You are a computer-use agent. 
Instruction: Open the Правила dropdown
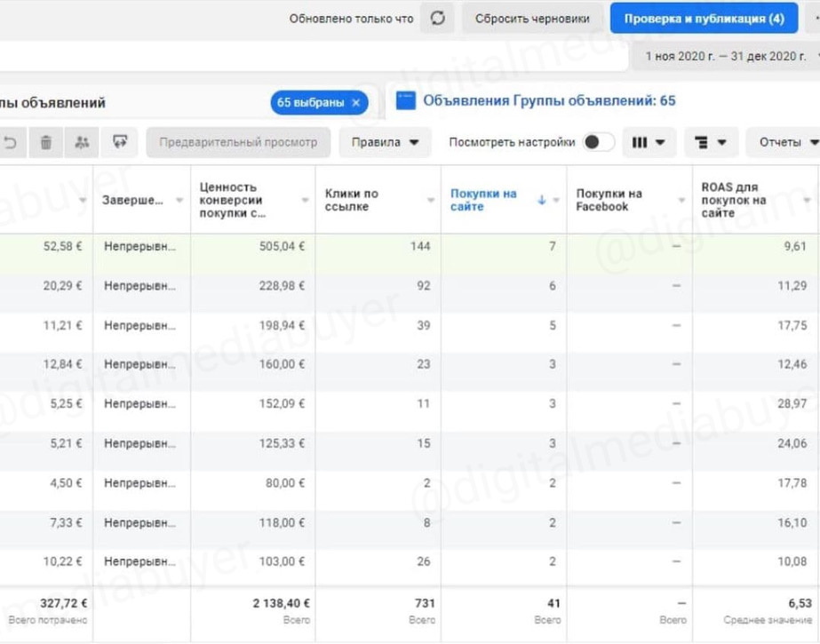click(385, 142)
